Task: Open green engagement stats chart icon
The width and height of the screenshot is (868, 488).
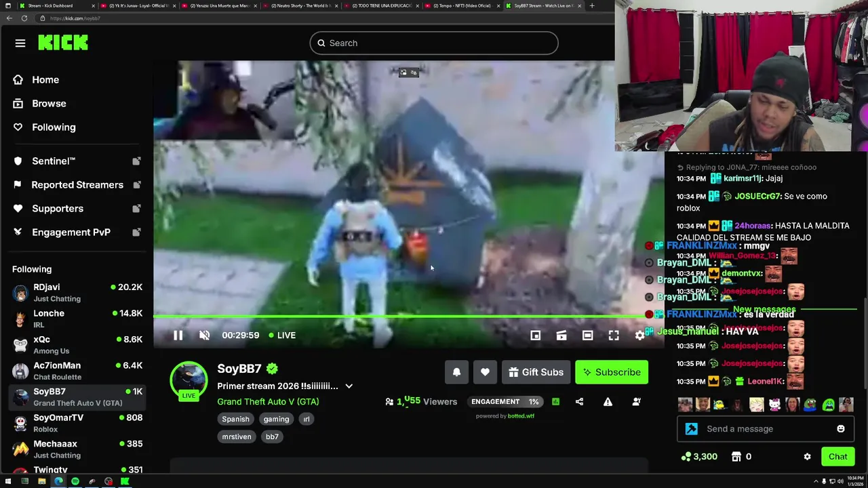Action: coord(555,402)
